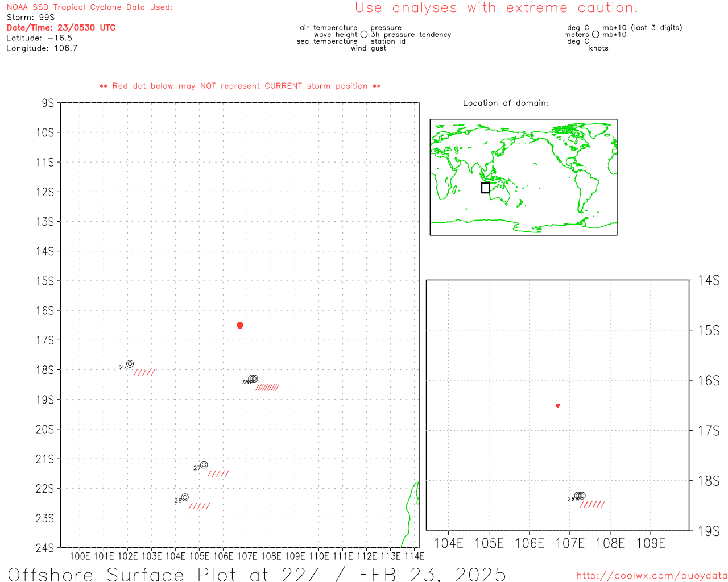728x582 pixels.
Task: Click 'NOAA SSD Tropical Cyclone Data Used' header
Action: 89,7
